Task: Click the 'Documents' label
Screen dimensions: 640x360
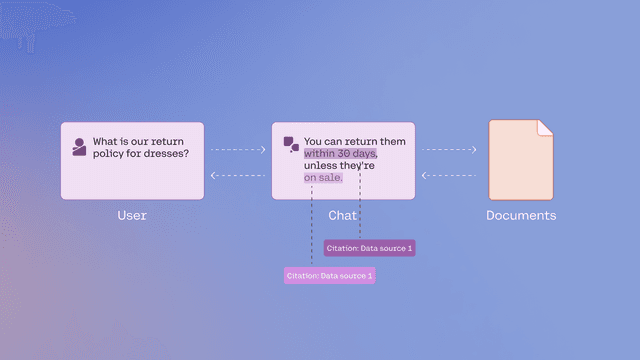Action: 521,216
